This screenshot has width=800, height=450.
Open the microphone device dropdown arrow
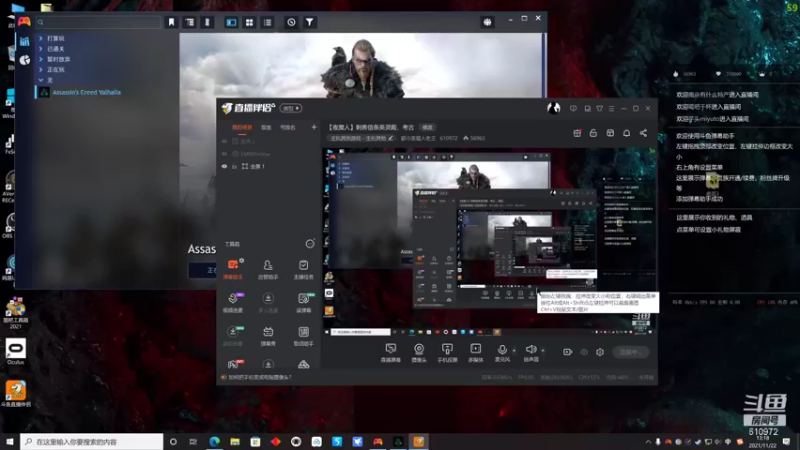[x=514, y=351]
